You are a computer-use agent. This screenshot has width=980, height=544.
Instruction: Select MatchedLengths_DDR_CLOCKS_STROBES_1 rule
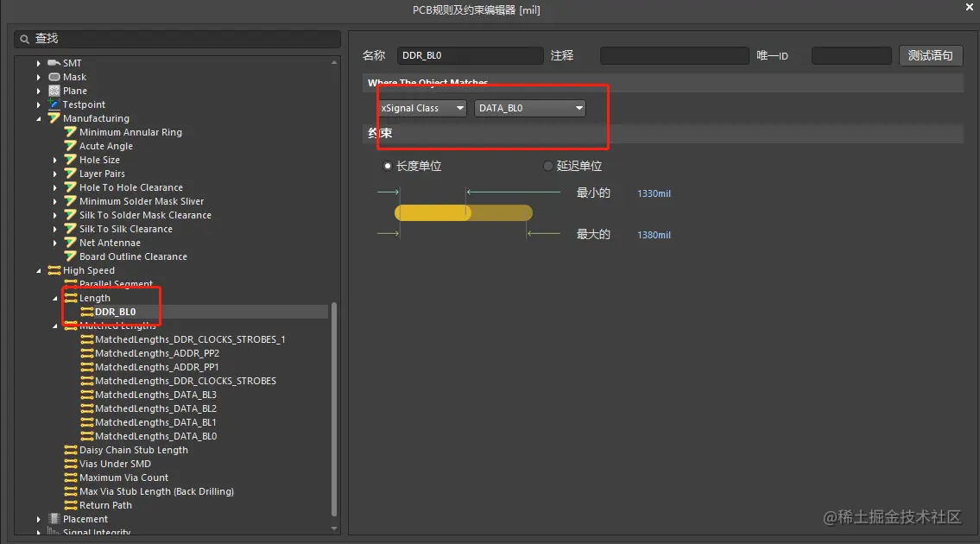[x=190, y=339]
